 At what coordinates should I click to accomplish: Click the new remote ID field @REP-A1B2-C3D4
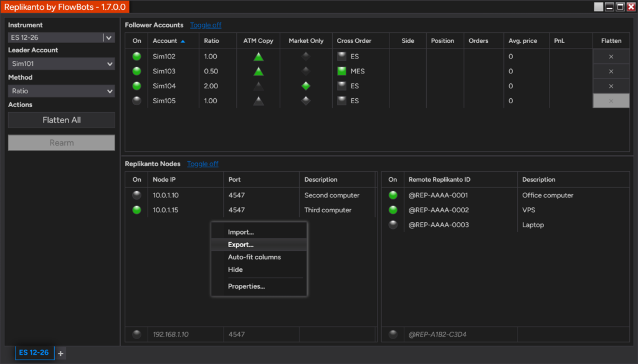[x=460, y=334]
